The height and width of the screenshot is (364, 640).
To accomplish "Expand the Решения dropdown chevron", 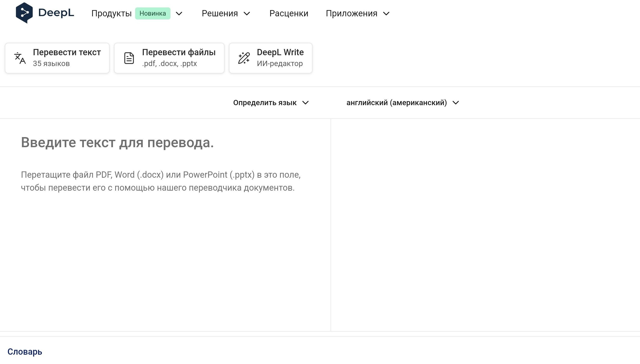I will (x=247, y=13).
